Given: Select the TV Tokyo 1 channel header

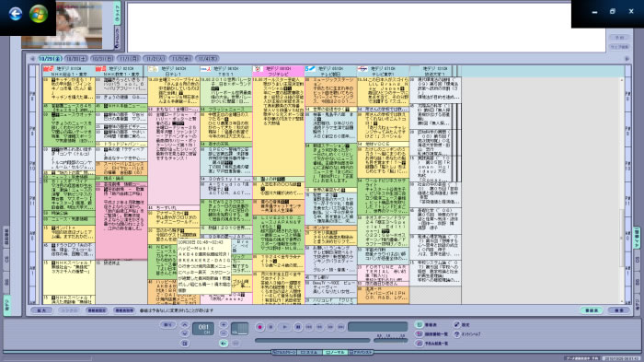Looking at the screenshot, I should click(x=383, y=71).
